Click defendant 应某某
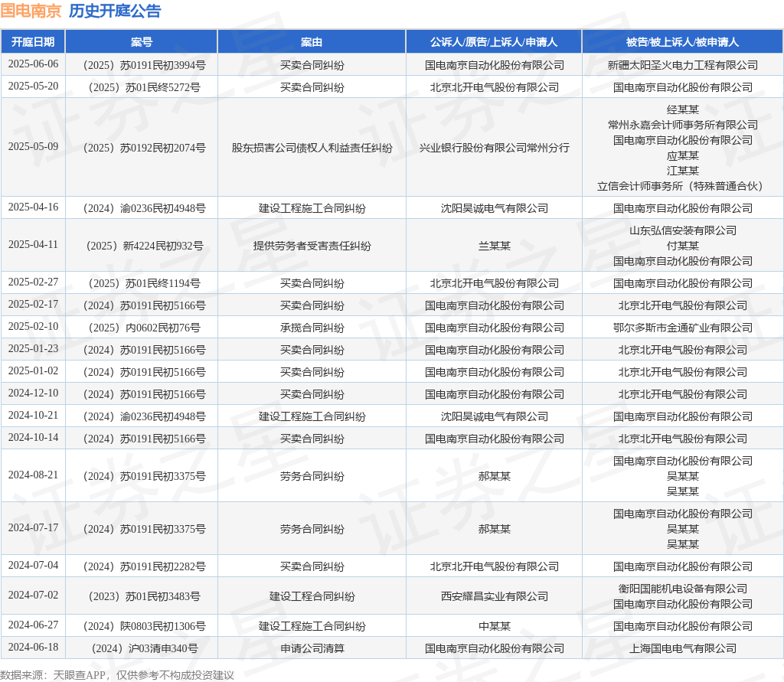Viewport: 784px width, 682px height. tap(682, 155)
